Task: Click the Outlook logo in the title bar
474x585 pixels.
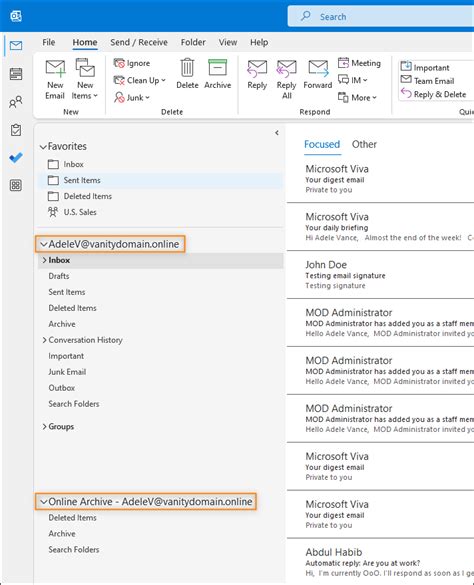Action: click(16, 16)
